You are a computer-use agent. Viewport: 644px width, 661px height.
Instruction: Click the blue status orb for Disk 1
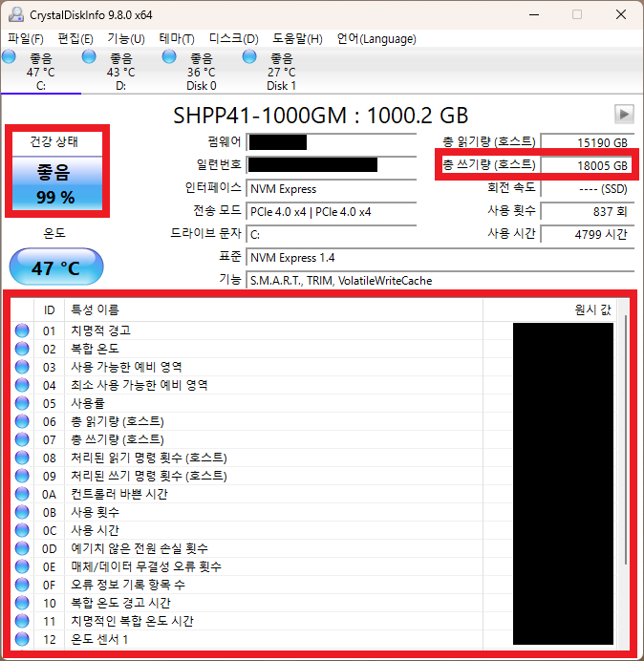pyautogui.click(x=249, y=56)
